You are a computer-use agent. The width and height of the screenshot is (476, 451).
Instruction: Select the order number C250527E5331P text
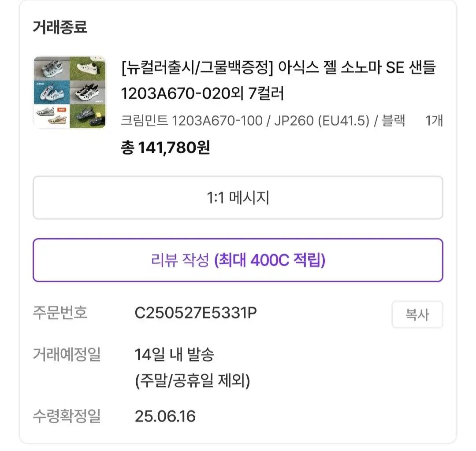pos(196,313)
